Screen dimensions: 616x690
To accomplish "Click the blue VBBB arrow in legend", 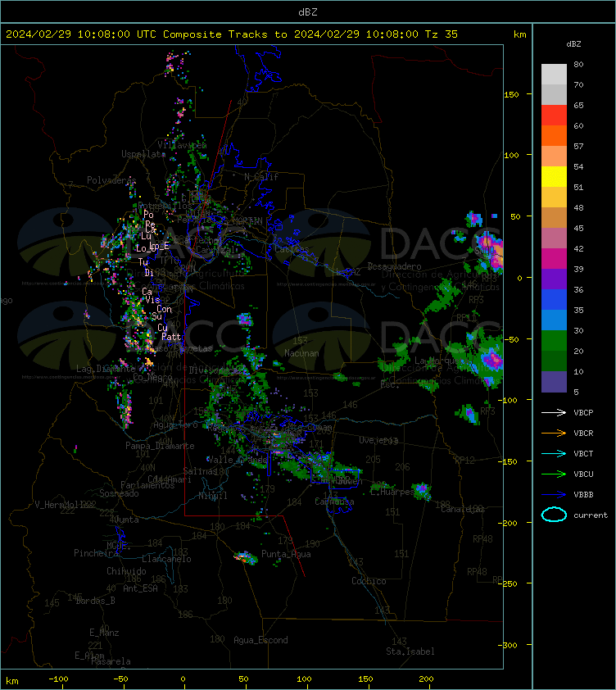I will (x=554, y=495).
